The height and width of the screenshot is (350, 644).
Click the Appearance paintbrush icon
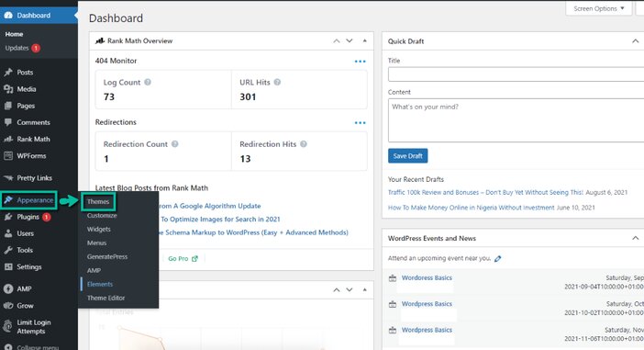pyautogui.click(x=8, y=200)
